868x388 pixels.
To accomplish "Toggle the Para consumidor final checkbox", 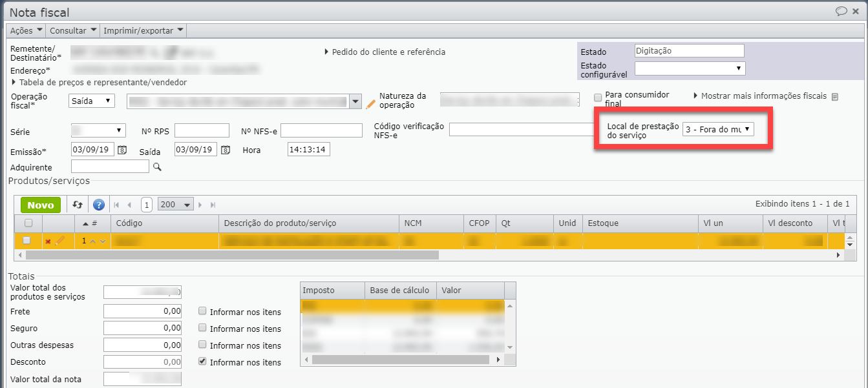I will [x=598, y=97].
